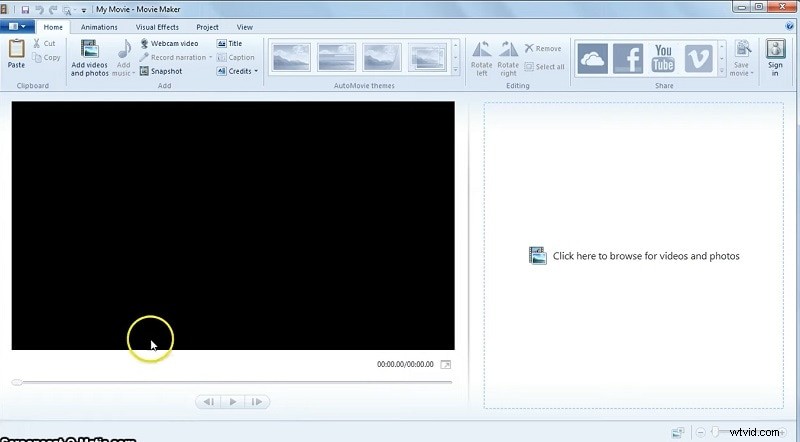The height and width of the screenshot is (442, 800).
Task: Click here to browse for videos and photos
Action: click(x=634, y=256)
